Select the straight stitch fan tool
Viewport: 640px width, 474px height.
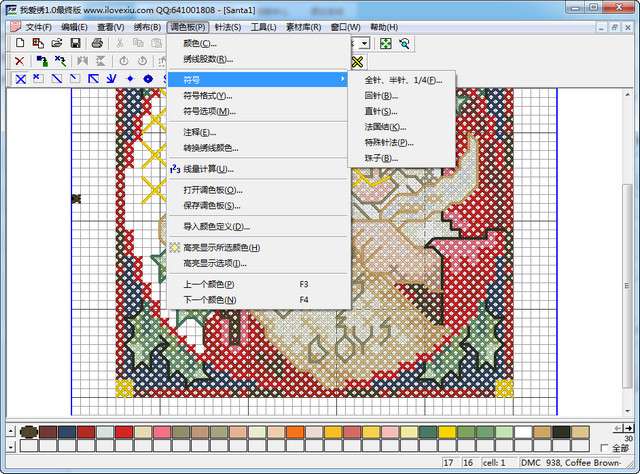[x=111, y=79]
